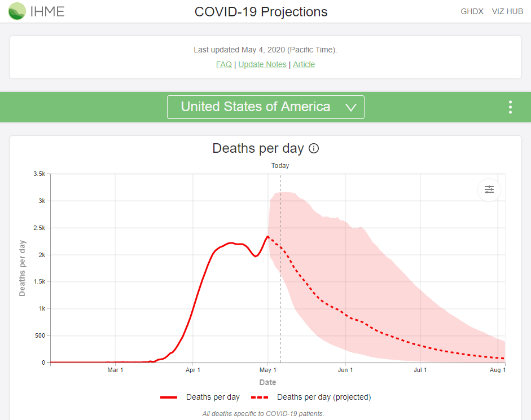Screen dimensions: 531x420
Task: Click the Today marker label on chart
Action: pyautogui.click(x=280, y=166)
